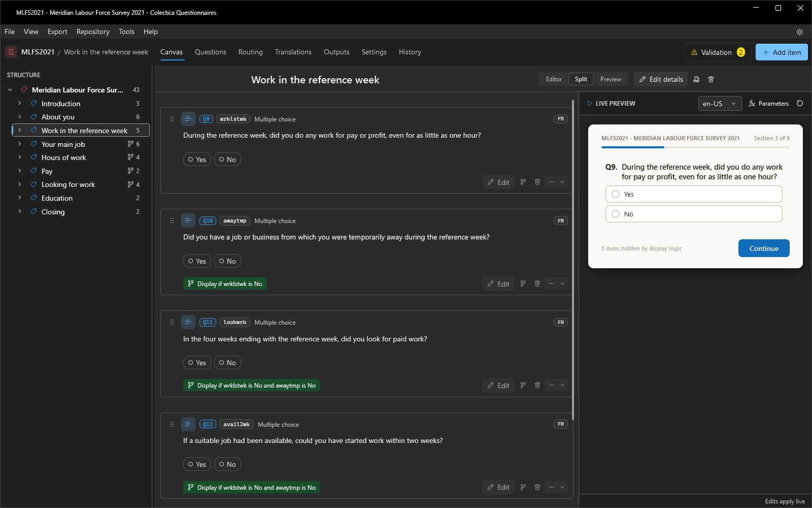Switch to the Routing tab
812x508 pixels.
251,52
